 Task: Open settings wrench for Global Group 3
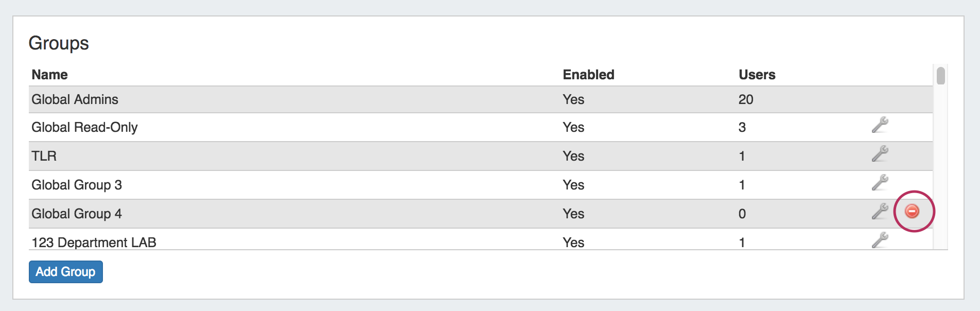880,183
